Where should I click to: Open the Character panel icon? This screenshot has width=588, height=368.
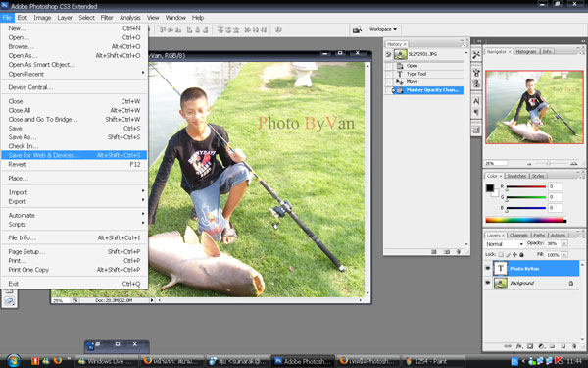476,101
